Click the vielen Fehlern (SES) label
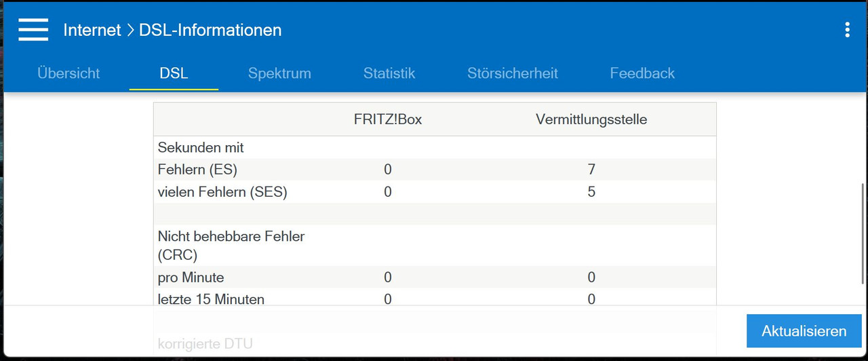868x361 pixels. pyautogui.click(x=222, y=192)
